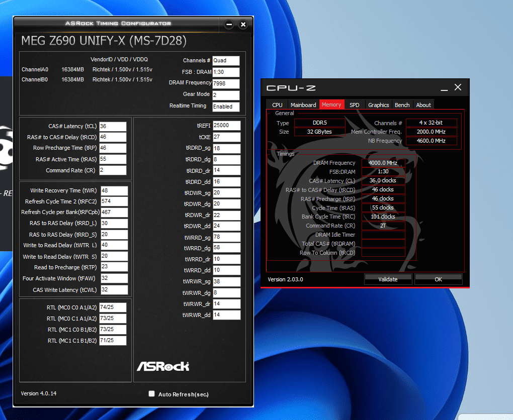The width and height of the screenshot is (513, 420).
Task: Click the CAS Write Latency (tCWL) field
Action: point(114,289)
